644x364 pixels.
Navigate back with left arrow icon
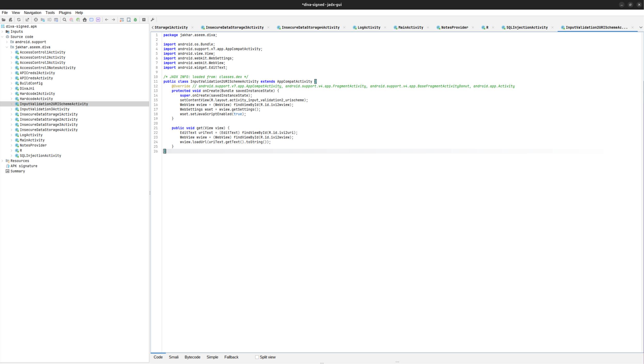coord(107,20)
